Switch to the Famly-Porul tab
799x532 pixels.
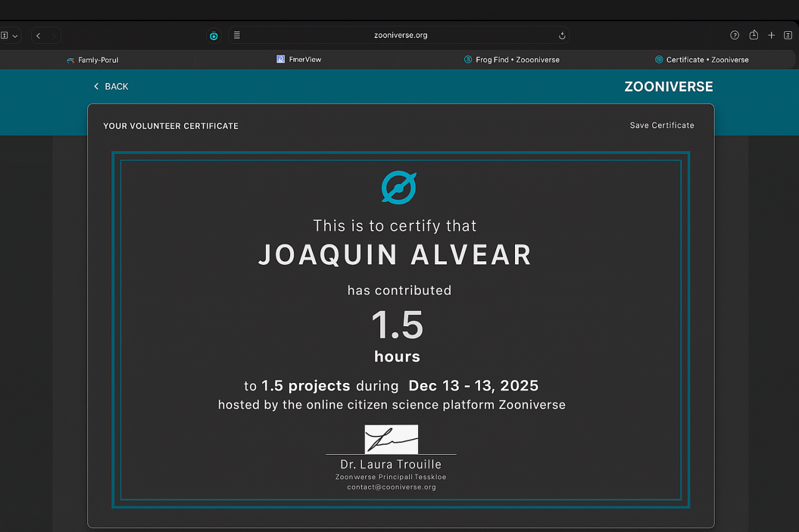(x=92, y=60)
